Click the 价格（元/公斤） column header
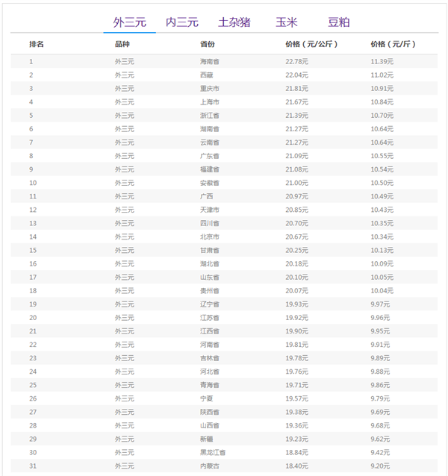The image size is (448, 476). tap(311, 45)
